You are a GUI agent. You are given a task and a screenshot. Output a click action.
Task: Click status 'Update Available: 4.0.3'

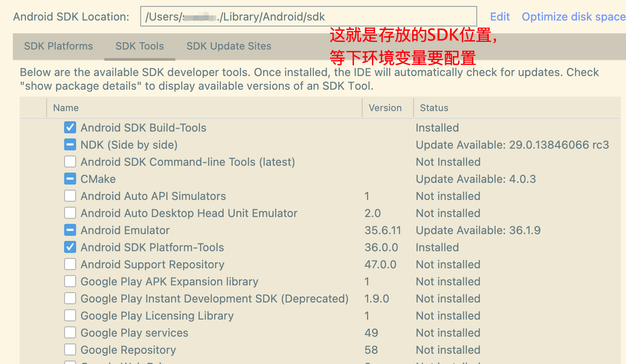pos(476,179)
